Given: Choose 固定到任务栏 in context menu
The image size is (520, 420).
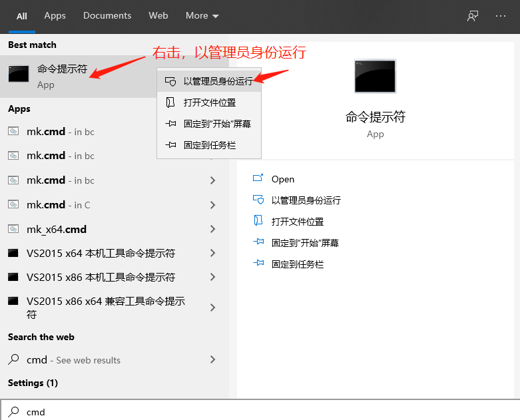Looking at the screenshot, I should tap(209, 145).
